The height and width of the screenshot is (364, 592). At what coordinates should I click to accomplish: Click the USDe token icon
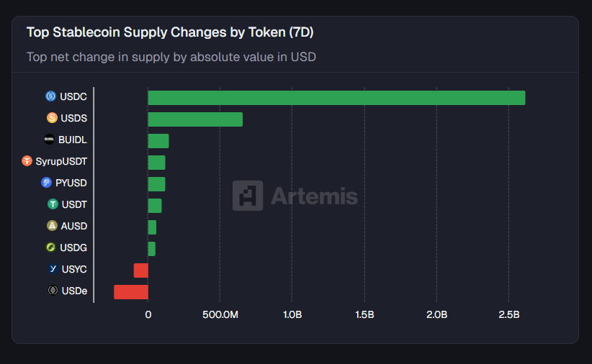point(53,291)
